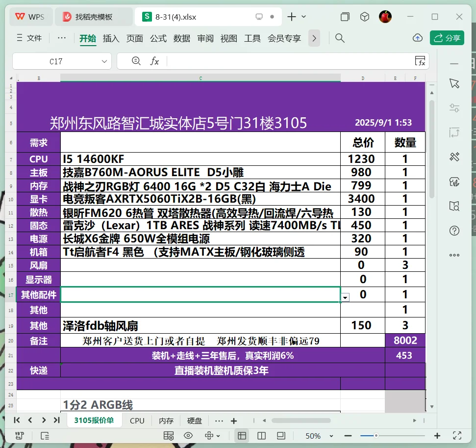The height and width of the screenshot is (448, 476).
Task: Click the zoom lens icon in formula bar
Action: pyautogui.click(x=136, y=61)
